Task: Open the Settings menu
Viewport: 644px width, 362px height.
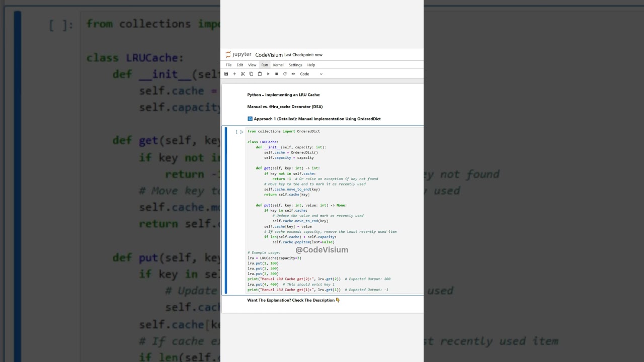Action: pyautogui.click(x=295, y=65)
